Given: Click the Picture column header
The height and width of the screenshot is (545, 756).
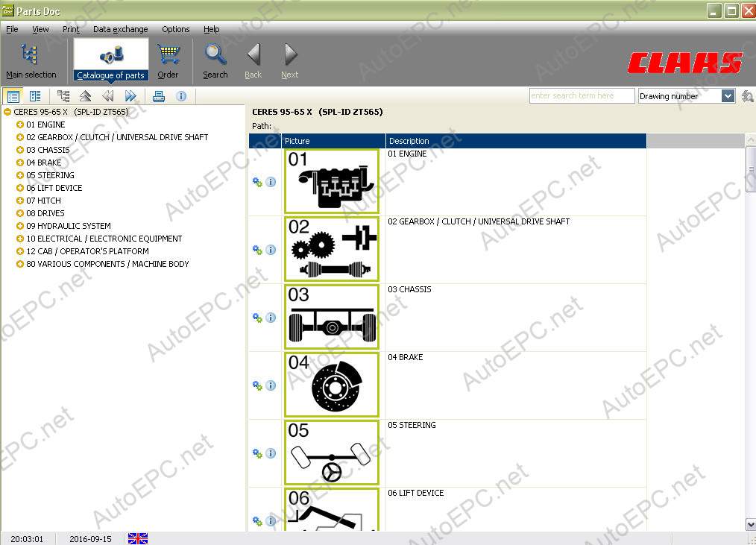Looking at the screenshot, I should click(333, 141).
